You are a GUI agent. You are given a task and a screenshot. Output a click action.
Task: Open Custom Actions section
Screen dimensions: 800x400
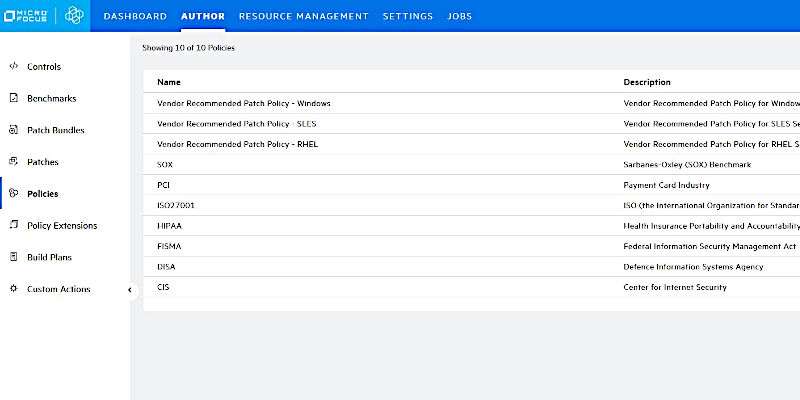coord(59,289)
